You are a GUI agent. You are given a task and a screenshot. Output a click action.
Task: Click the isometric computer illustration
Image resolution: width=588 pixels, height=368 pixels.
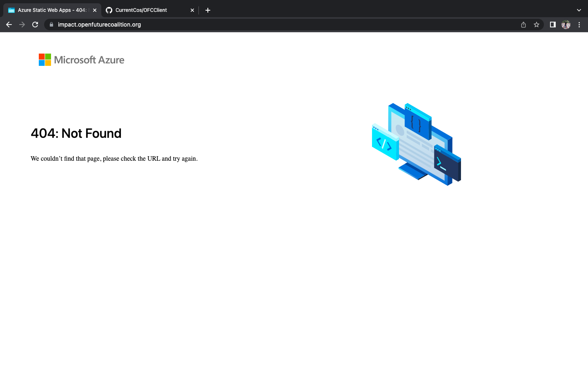coord(416,144)
